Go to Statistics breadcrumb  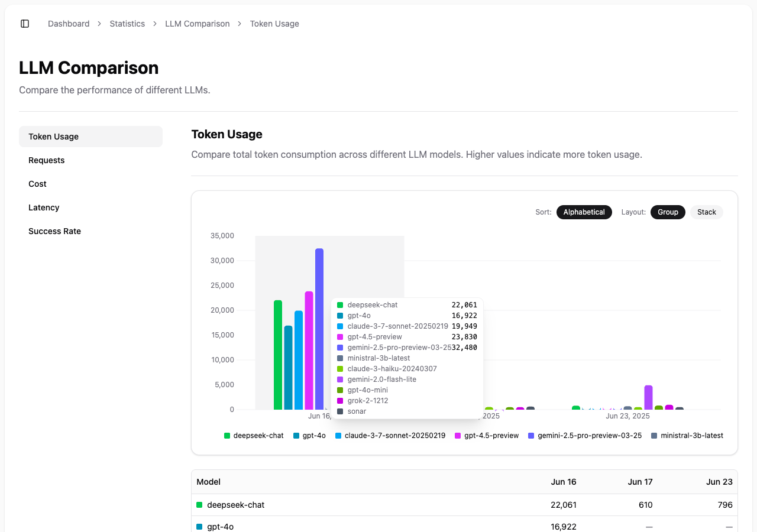coord(127,24)
